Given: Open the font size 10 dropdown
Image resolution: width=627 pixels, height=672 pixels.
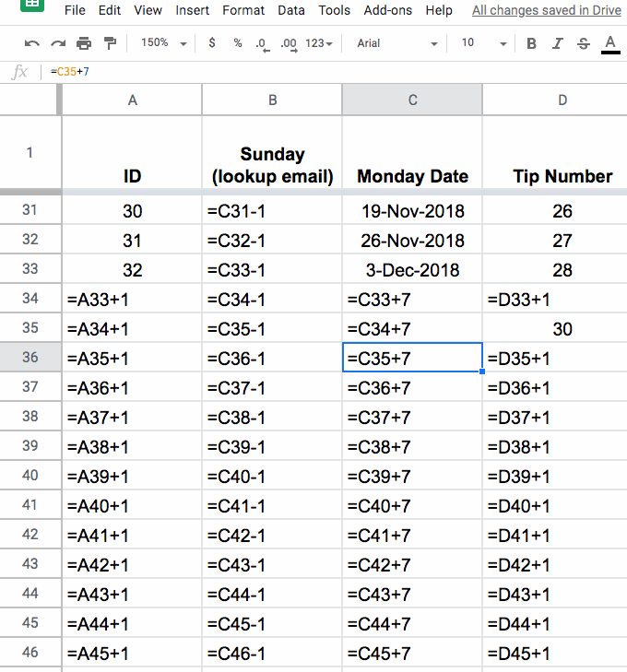Looking at the screenshot, I should pyautogui.click(x=484, y=42).
